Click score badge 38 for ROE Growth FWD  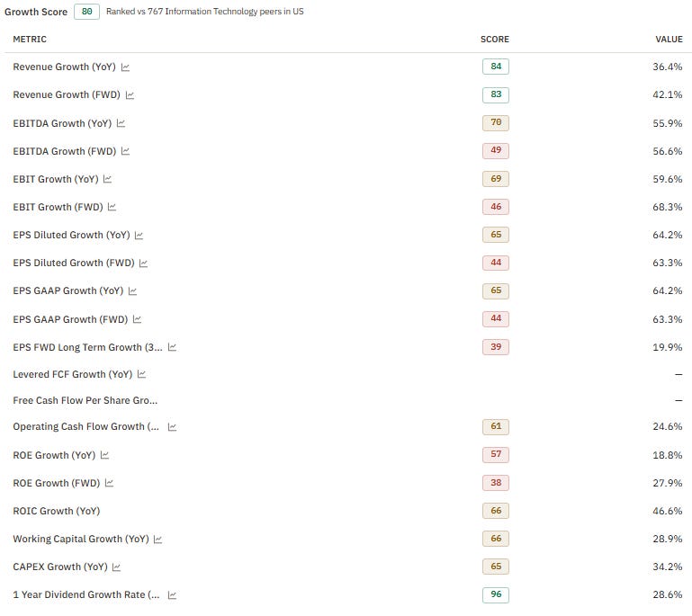(496, 483)
